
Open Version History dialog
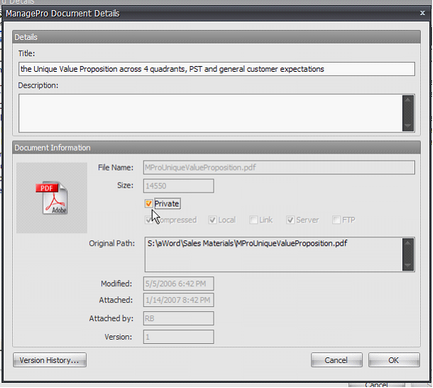point(50,360)
